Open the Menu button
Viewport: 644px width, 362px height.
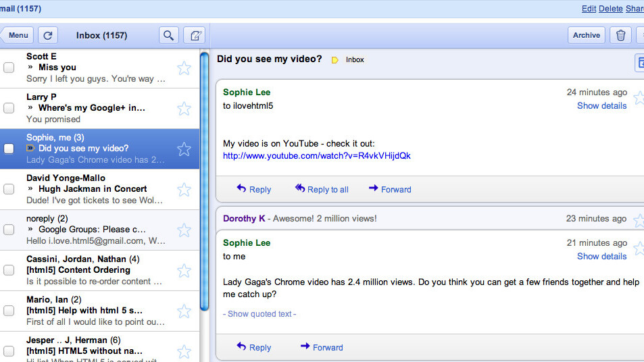point(17,35)
